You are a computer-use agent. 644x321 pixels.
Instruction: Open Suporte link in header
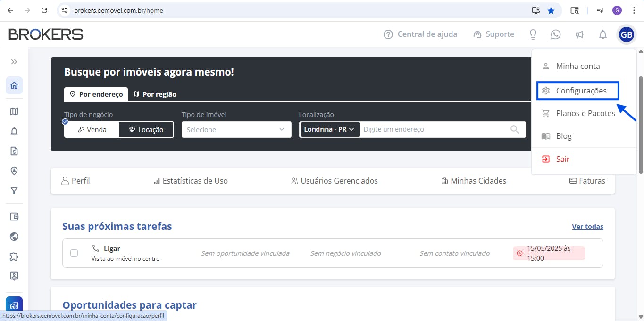pyautogui.click(x=493, y=34)
